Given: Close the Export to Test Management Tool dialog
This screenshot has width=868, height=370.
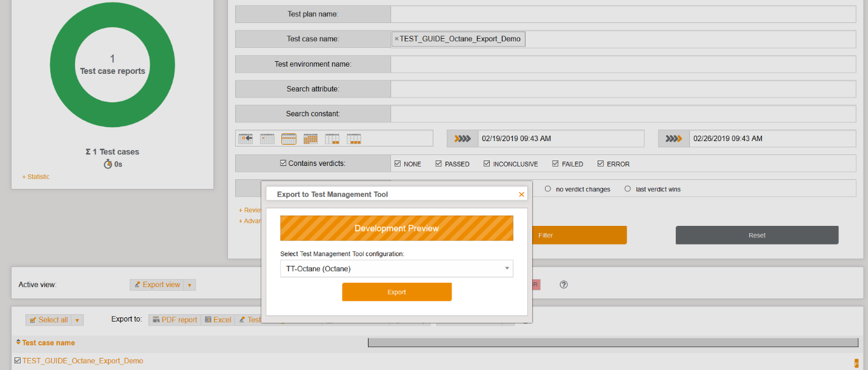Looking at the screenshot, I should tap(521, 194).
